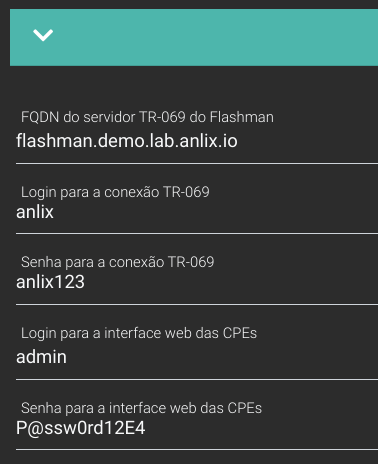Viewport: 378px width, 464px height.
Task: Click 'Login para a interface web das CPEs' label
Action: tap(139, 333)
